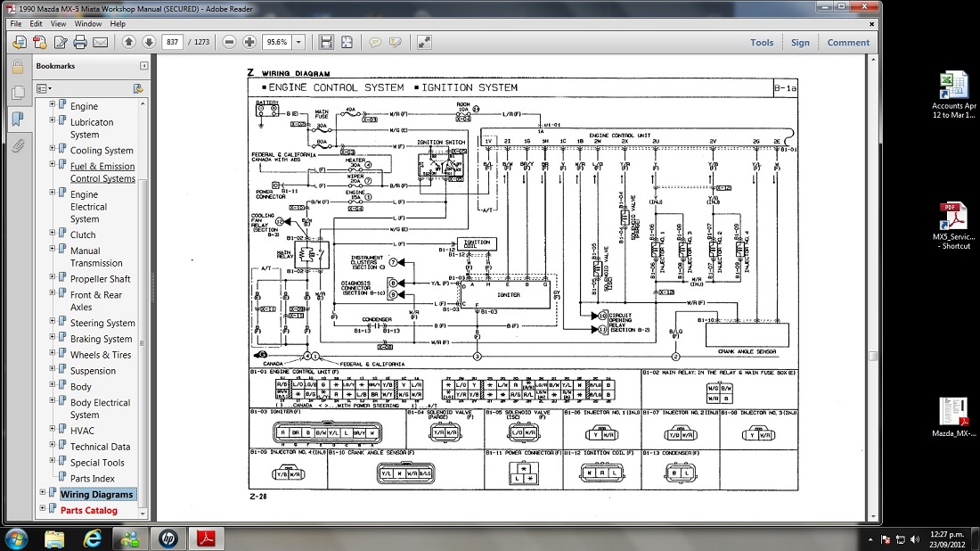Viewport: 980px width, 551px height.
Task: Expand the Engine bookmark
Action: click(x=53, y=103)
